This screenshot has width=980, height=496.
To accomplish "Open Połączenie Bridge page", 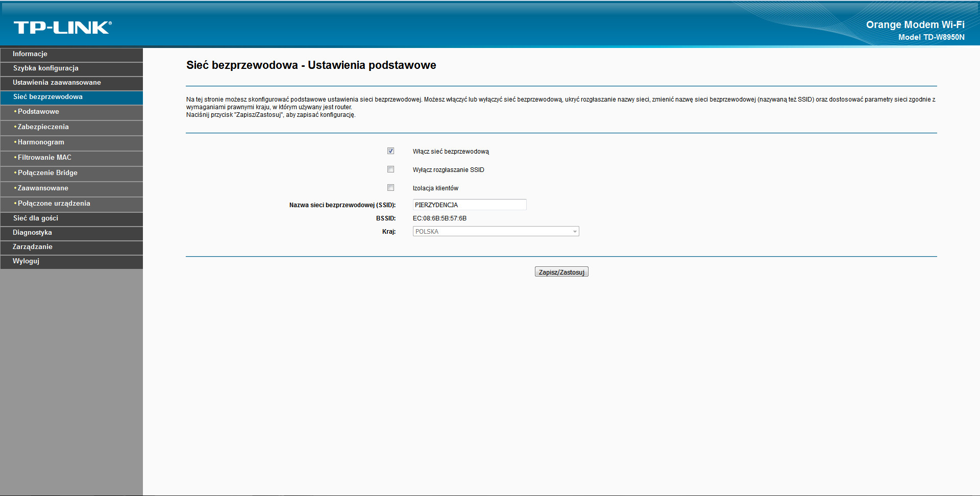I will (x=71, y=173).
